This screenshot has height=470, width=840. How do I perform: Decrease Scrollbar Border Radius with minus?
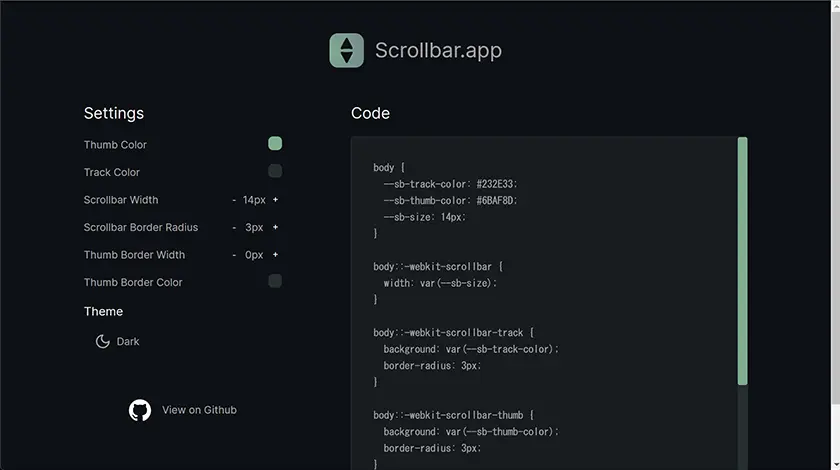(234, 227)
